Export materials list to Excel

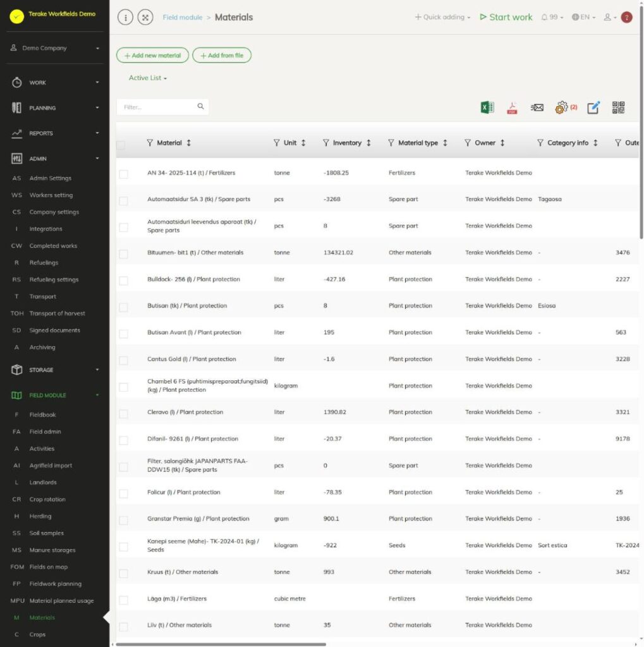coord(487,107)
